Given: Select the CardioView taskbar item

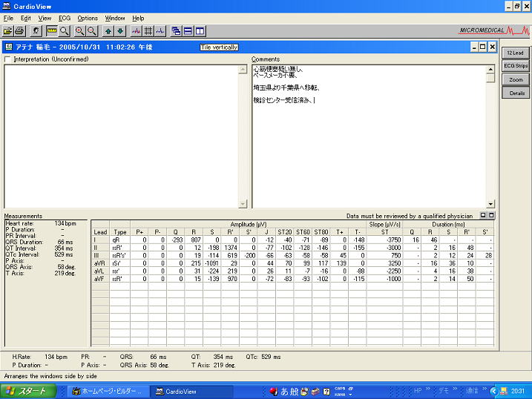Looking at the screenshot, I should coord(191,392).
